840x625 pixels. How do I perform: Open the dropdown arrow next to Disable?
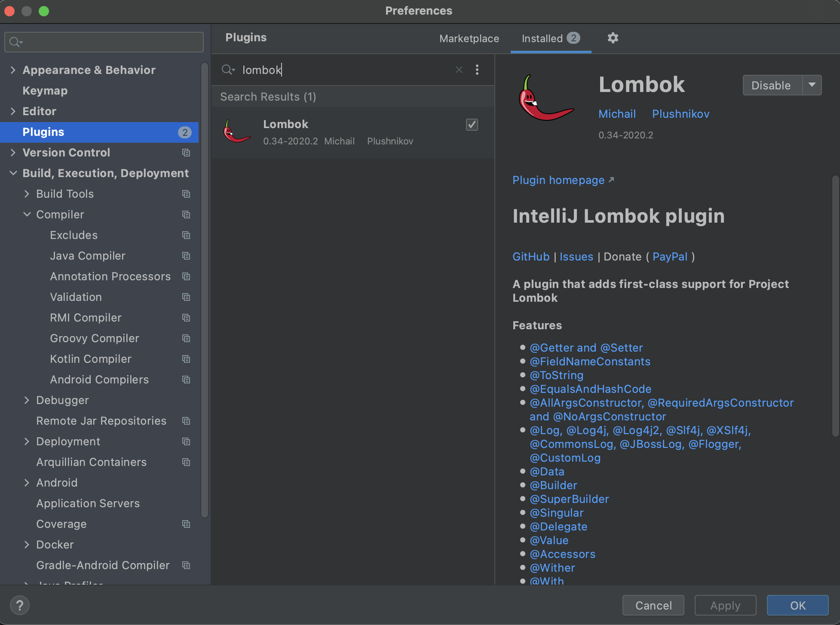point(812,85)
